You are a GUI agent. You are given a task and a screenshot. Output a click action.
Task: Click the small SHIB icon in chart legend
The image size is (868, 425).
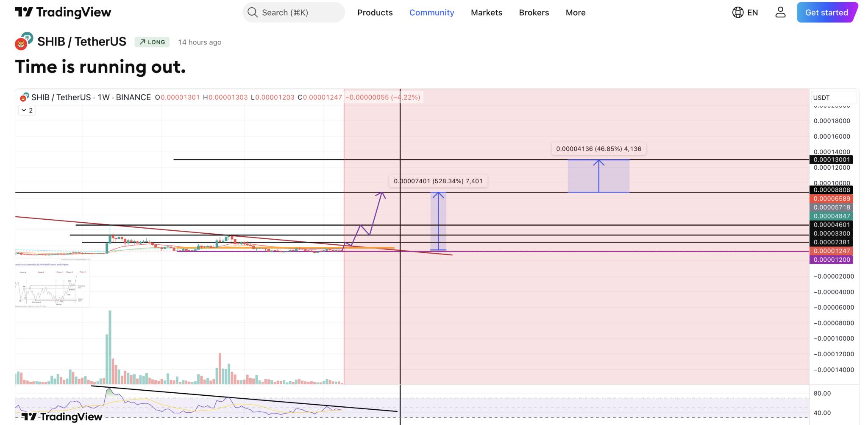[x=24, y=98]
